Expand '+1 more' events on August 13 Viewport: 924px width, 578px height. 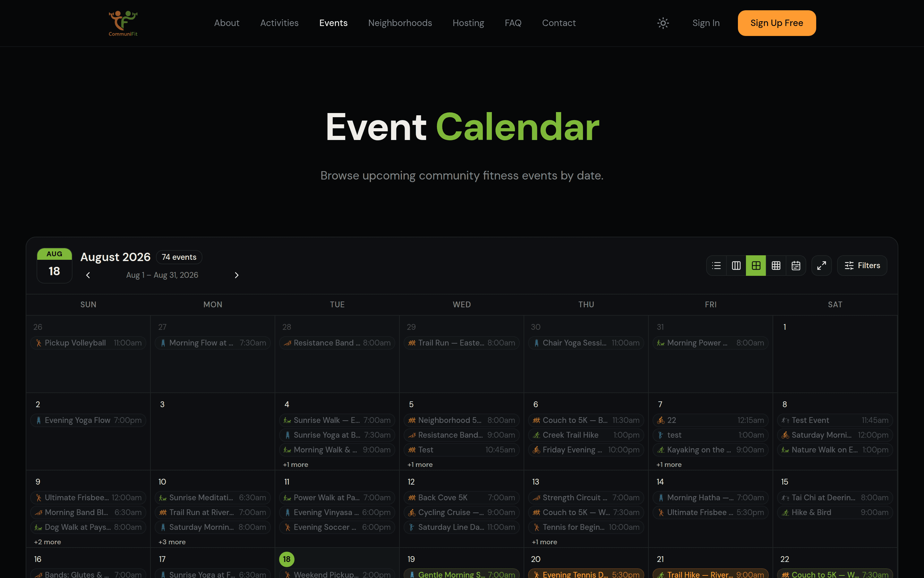[x=544, y=542]
